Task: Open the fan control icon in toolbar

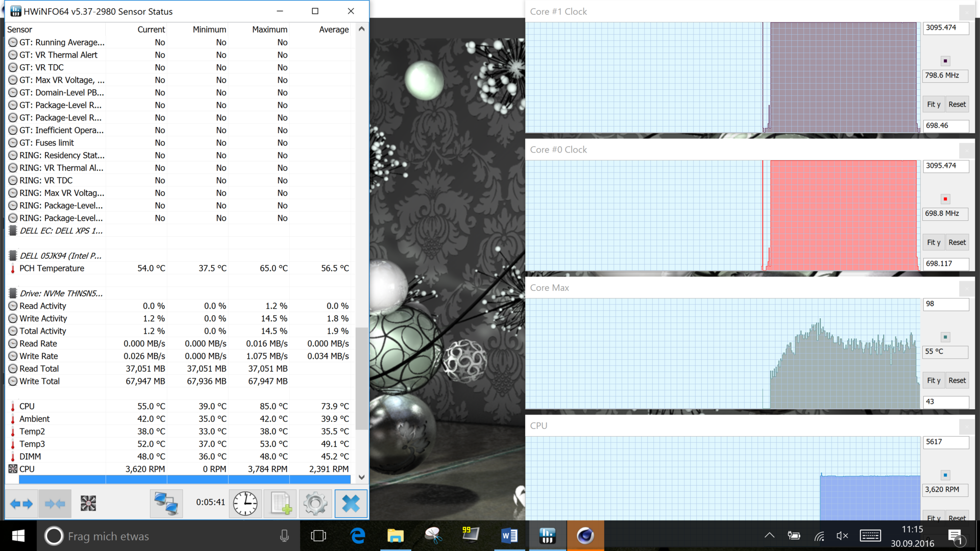Action: (x=88, y=504)
